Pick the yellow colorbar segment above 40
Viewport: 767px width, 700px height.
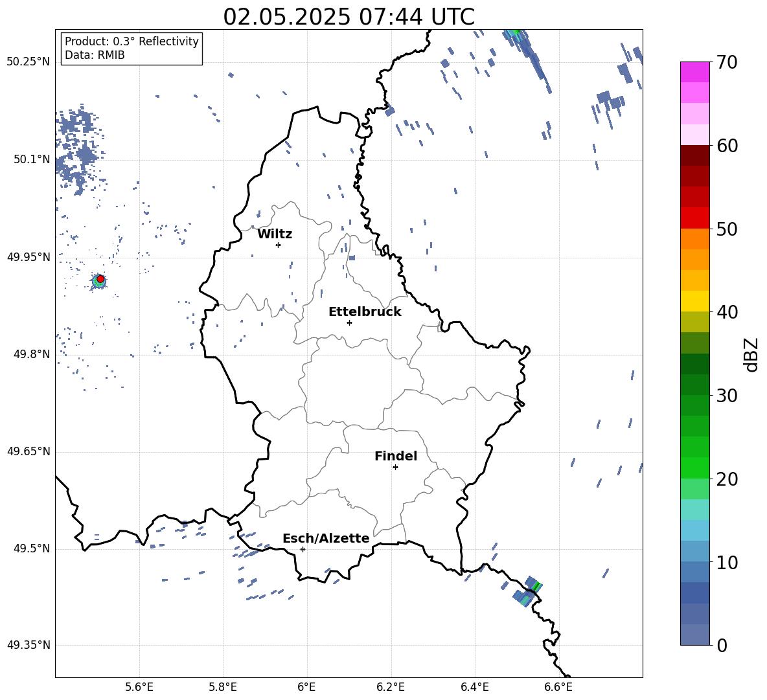[x=695, y=301]
